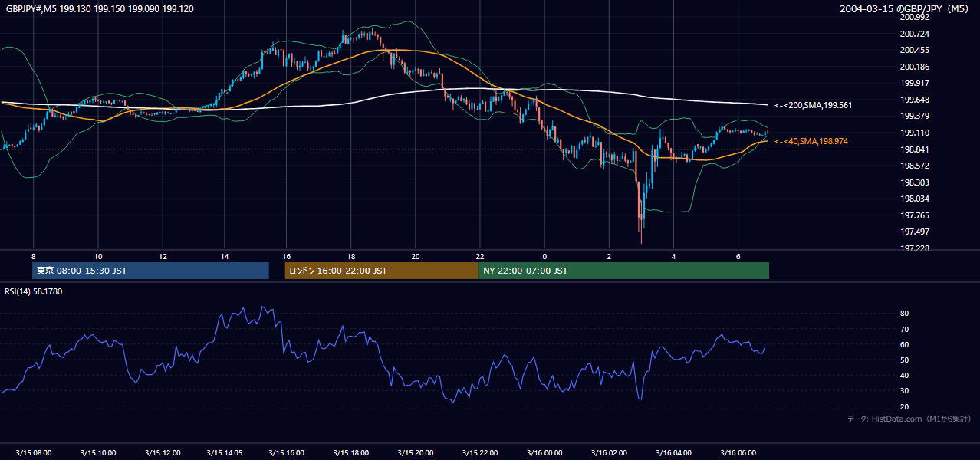Click the RSI axis value 40

click(904, 376)
